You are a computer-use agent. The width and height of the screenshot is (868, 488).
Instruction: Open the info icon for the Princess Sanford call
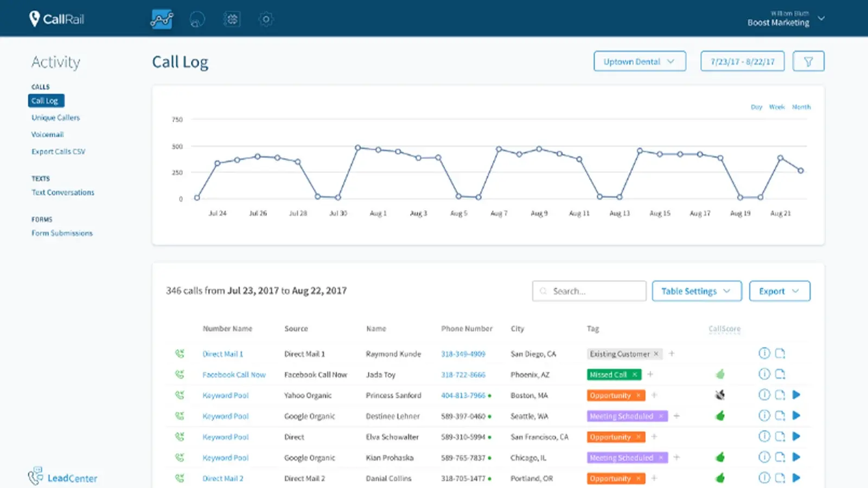764,395
